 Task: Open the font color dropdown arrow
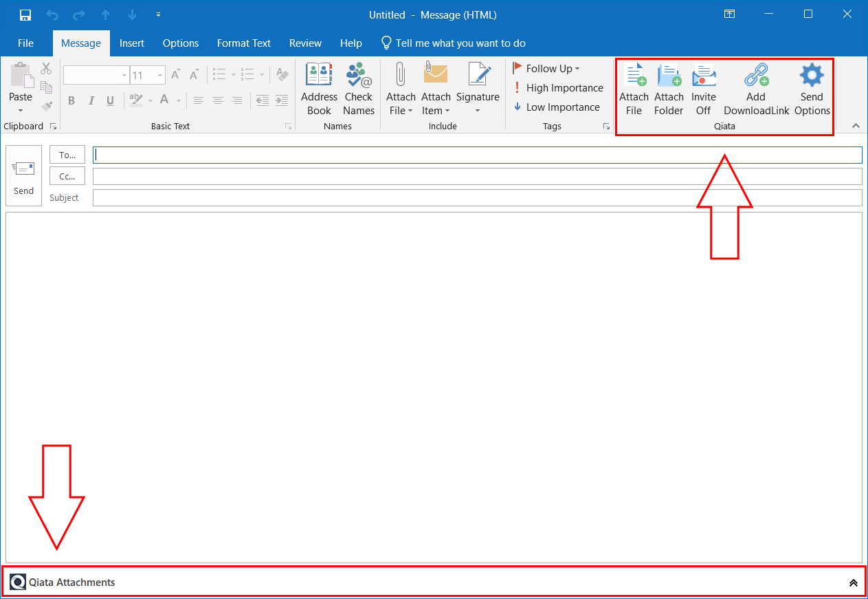click(179, 101)
